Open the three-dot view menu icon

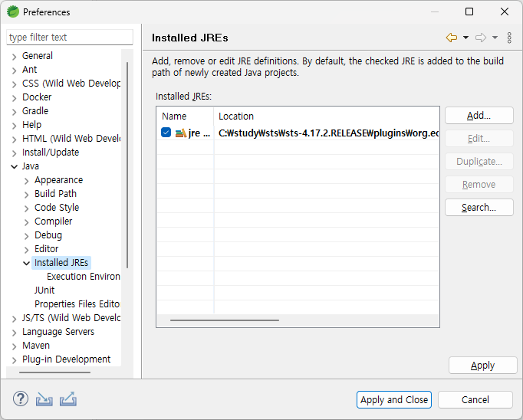509,38
